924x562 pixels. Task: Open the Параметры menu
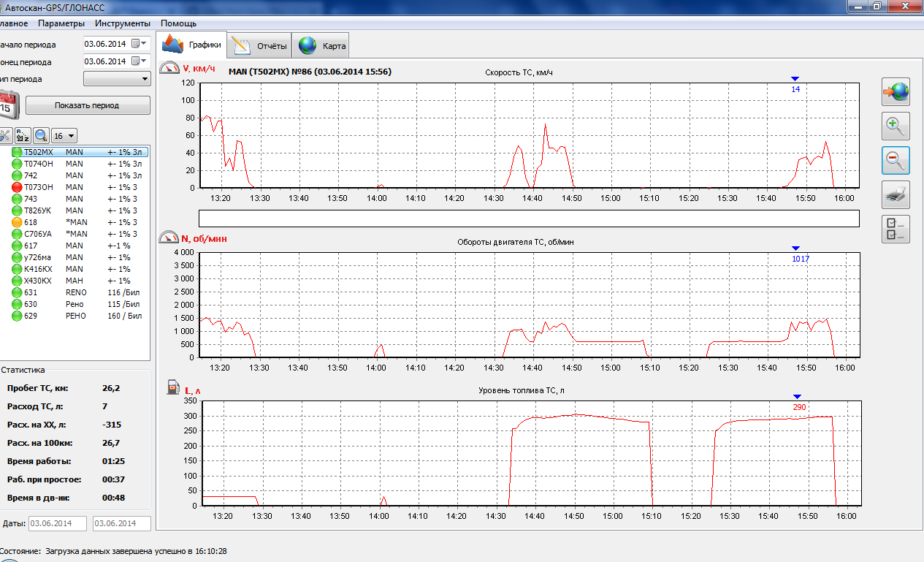[x=61, y=23]
